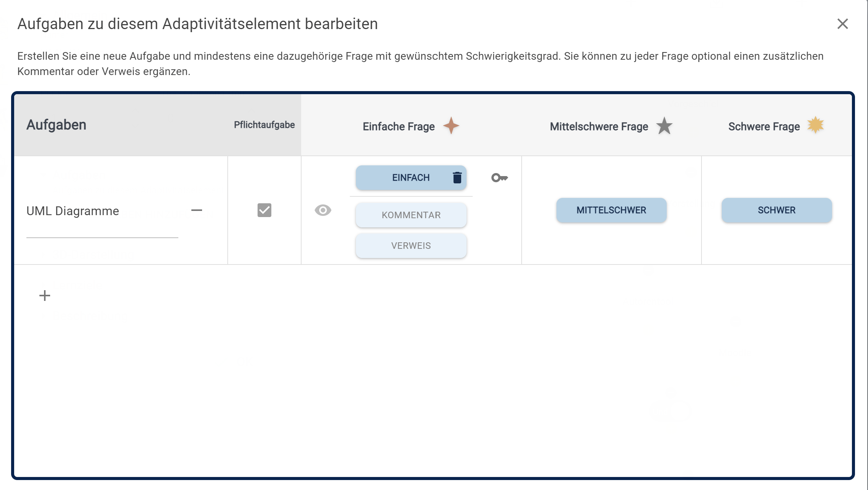The height and width of the screenshot is (490, 868).
Task: Click the Schwere Frage sunburst icon
Action: [816, 125]
